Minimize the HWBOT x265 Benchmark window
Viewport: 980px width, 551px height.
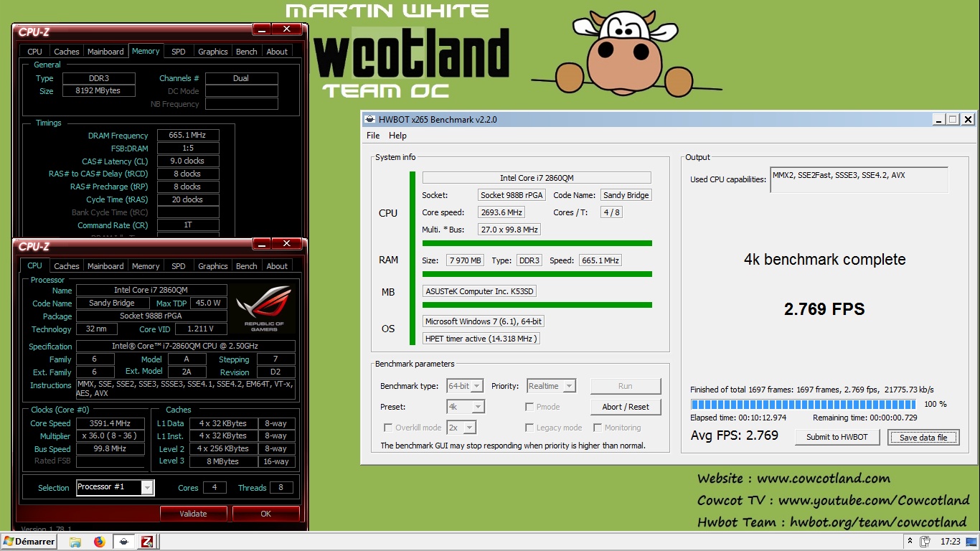938,120
